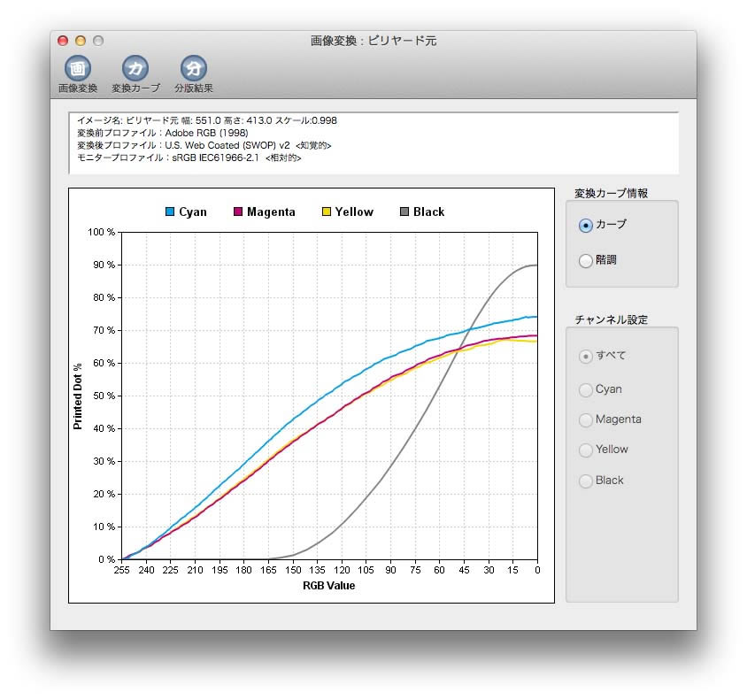The height and width of the screenshot is (700, 747).
Task: Minimize the window with the yellow button
Action: click(x=81, y=41)
